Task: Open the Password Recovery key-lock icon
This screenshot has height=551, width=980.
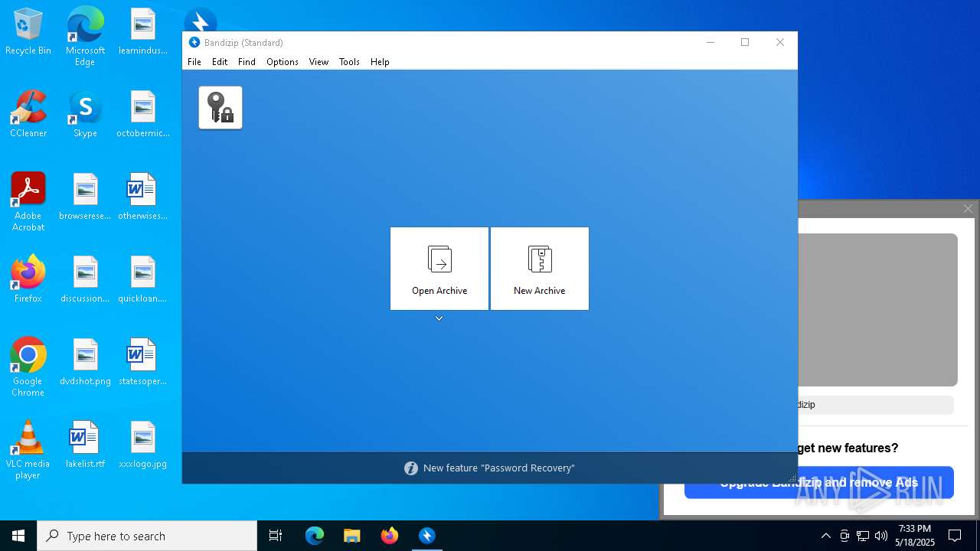Action: point(220,107)
